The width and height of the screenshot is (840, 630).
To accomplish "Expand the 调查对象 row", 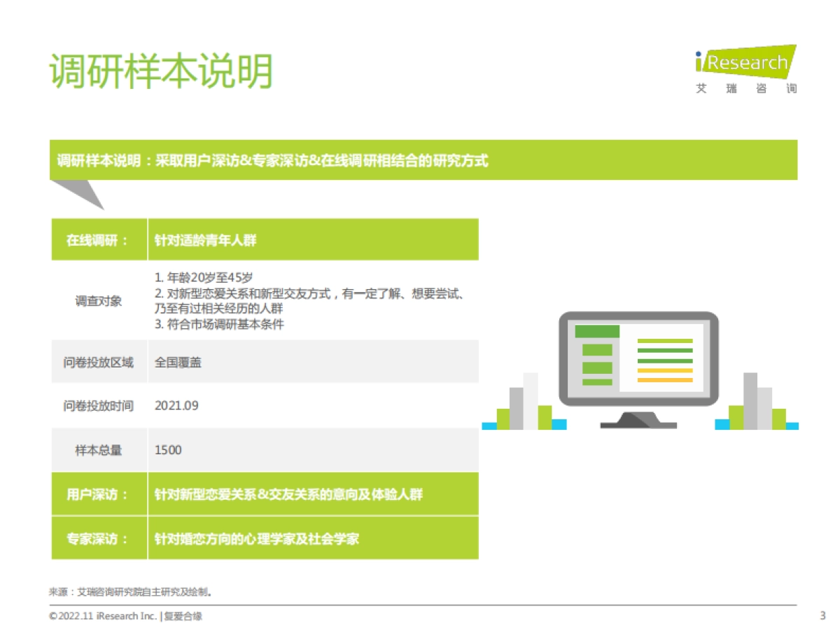I will coord(98,301).
